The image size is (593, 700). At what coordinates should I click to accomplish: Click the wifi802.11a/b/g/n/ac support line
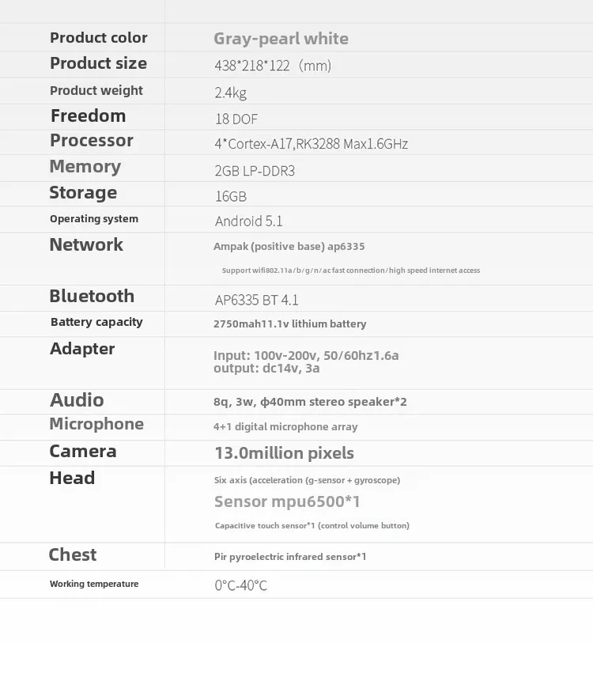(350, 271)
